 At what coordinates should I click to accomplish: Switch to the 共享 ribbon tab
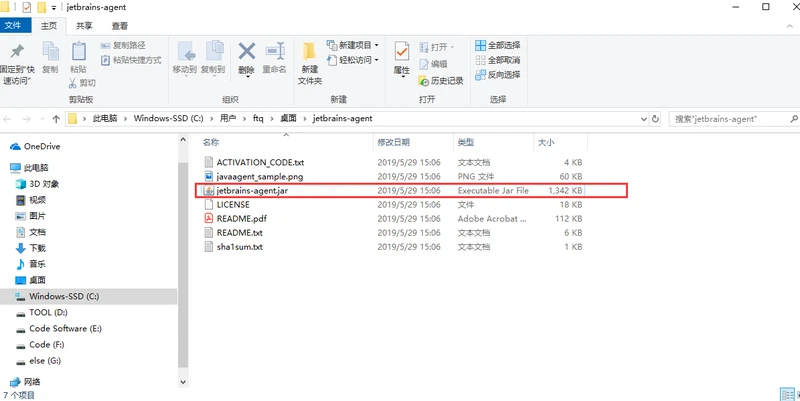coord(83,26)
